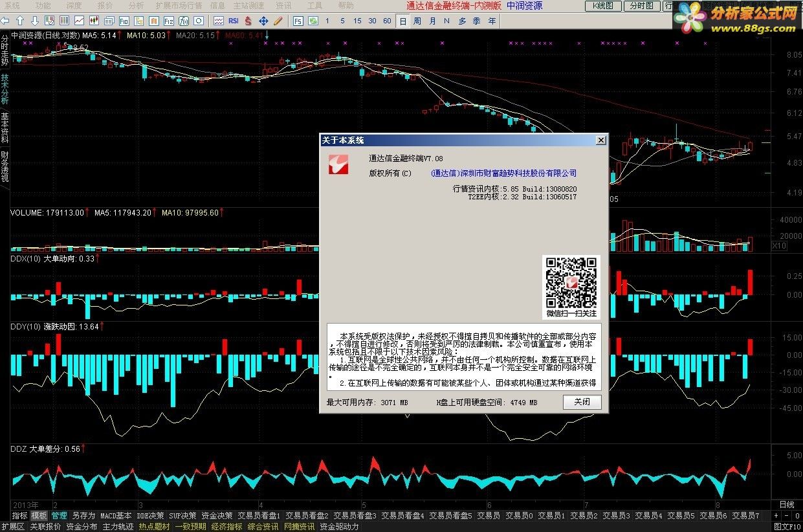Switch to 资金决策 indicator tab
Image resolution: width=803 pixels, height=532 pixels.
coord(217,516)
